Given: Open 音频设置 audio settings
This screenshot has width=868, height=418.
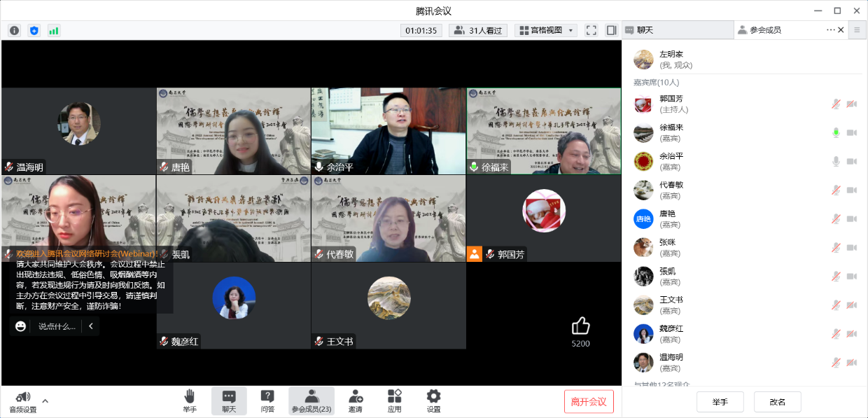Looking at the screenshot, I should [23, 402].
